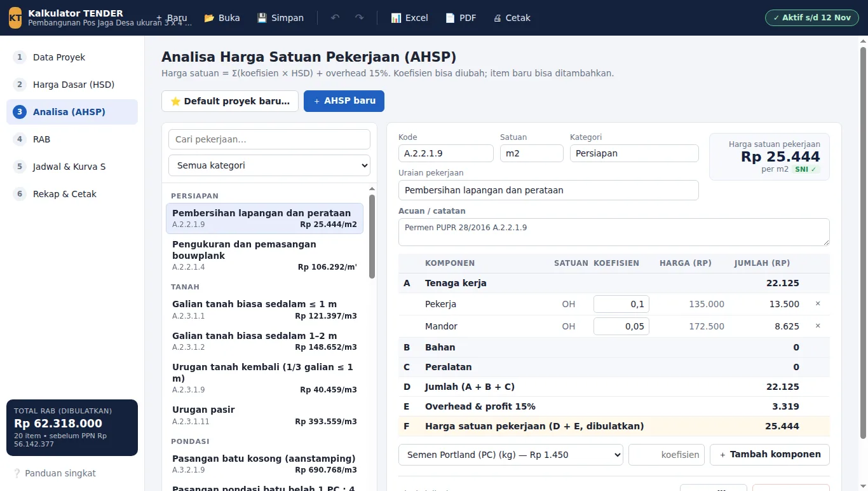Click the Kode field A.2.2.1.9
868x491 pixels.
446,153
